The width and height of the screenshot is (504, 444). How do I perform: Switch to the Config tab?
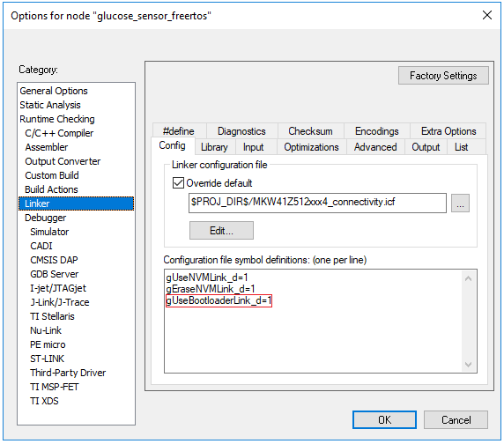pos(173,145)
